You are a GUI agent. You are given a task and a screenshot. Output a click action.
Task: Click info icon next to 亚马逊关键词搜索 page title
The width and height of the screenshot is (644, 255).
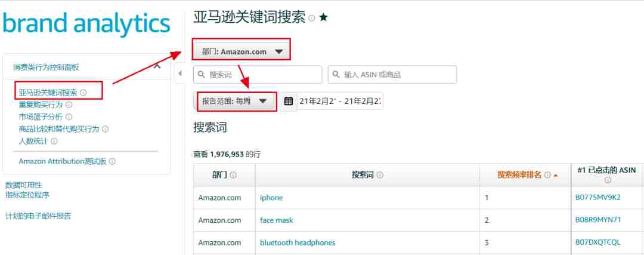(x=312, y=18)
